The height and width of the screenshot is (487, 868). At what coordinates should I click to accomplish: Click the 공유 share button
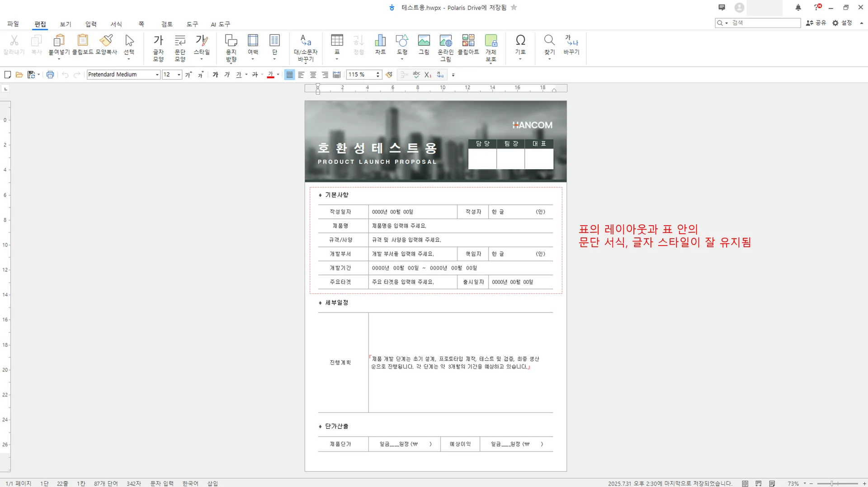tap(816, 23)
